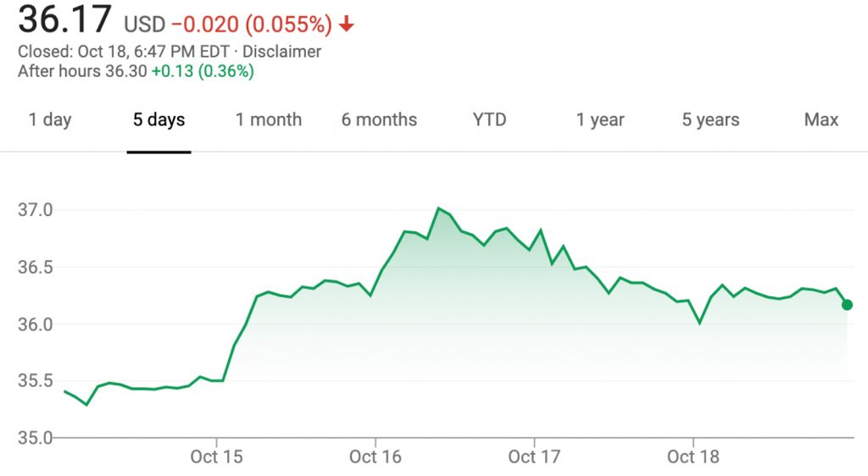The height and width of the screenshot is (476, 868).
Task: Click the -0.020 (0.055%) change value
Action: (252, 25)
